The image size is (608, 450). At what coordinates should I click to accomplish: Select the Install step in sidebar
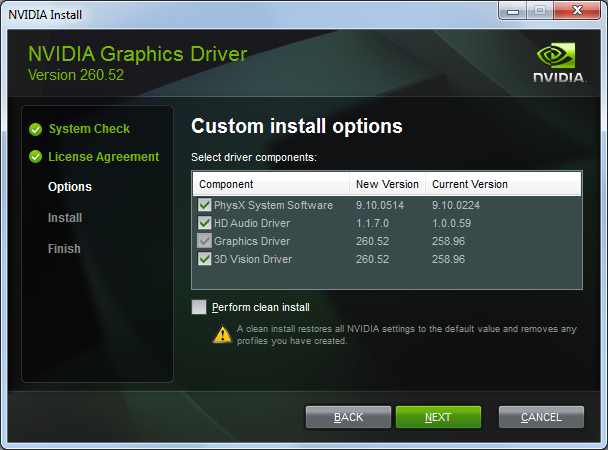pos(65,218)
